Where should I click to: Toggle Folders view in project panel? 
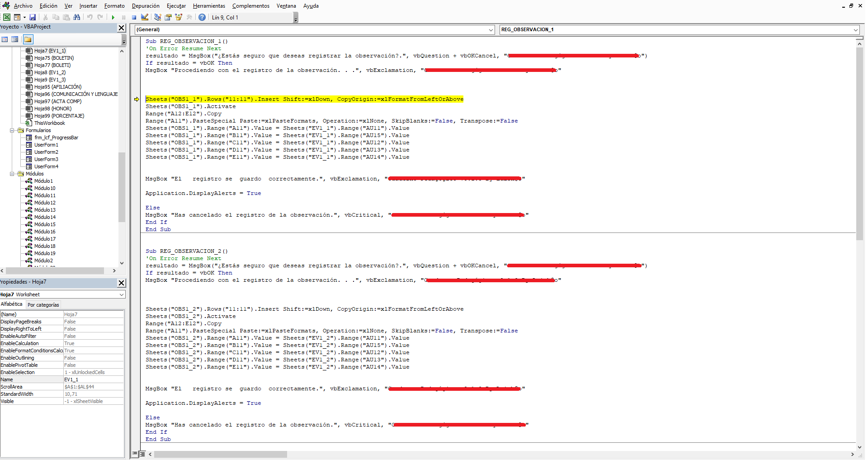tap(28, 39)
